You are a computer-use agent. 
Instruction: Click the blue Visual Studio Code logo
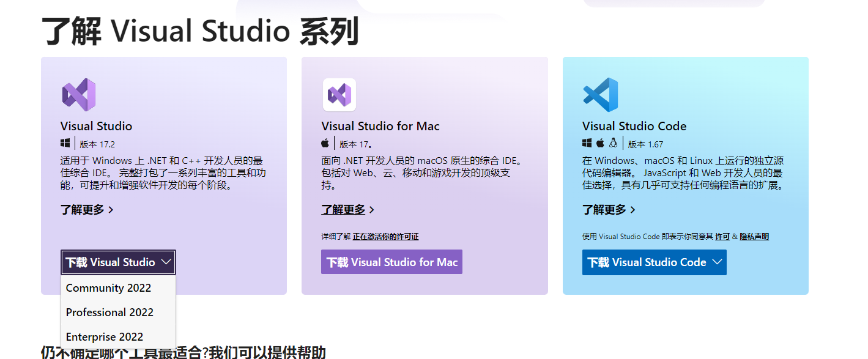tap(601, 95)
